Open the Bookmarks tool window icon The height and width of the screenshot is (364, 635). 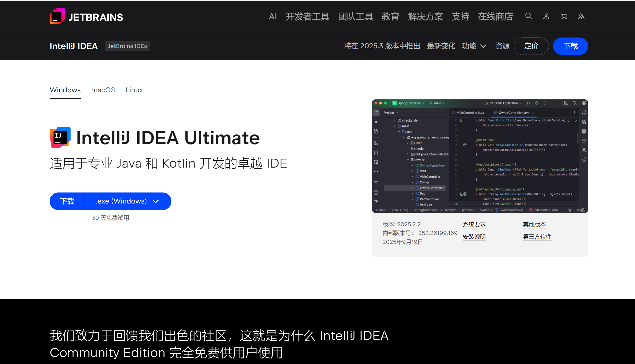coord(376,153)
